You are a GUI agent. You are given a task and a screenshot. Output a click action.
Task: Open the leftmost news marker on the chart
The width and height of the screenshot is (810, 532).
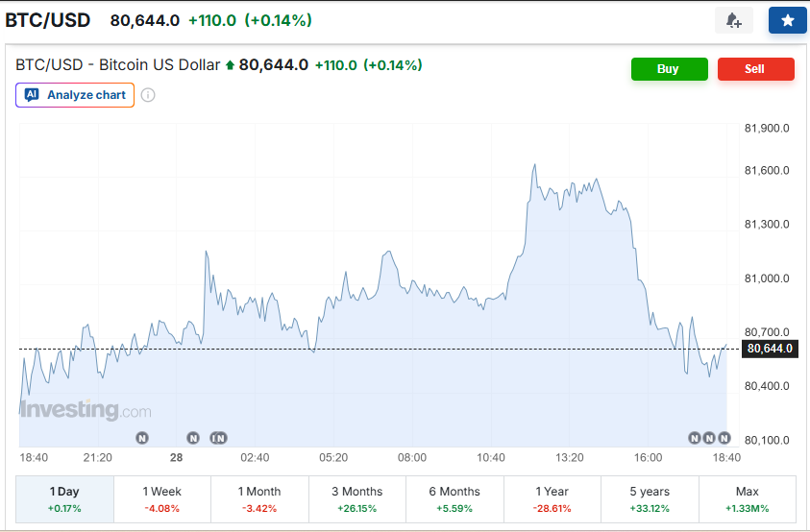(142, 438)
